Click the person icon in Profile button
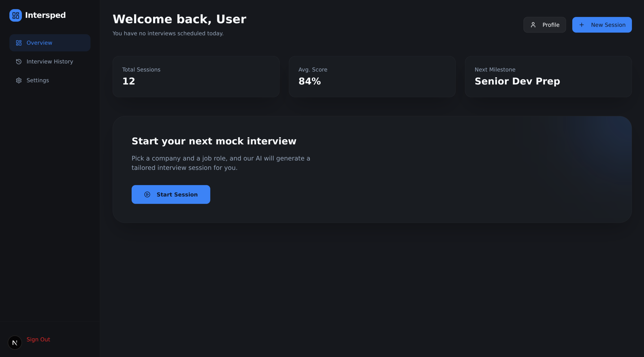This screenshot has height=357, width=644. click(533, 25)
